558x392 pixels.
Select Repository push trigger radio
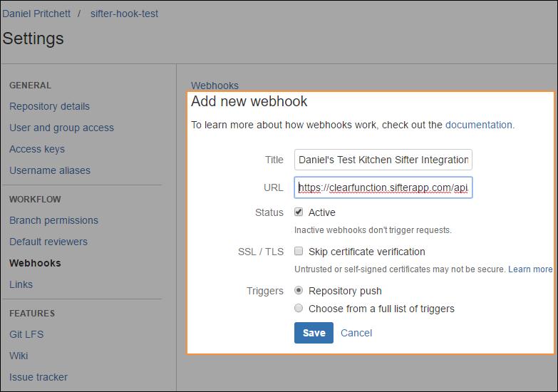click(x=299, y=290)
